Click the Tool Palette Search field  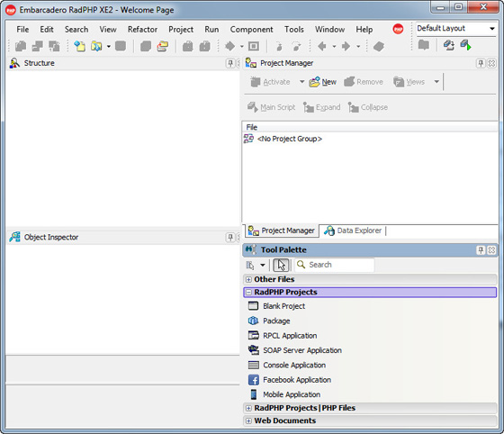(335, 265)
